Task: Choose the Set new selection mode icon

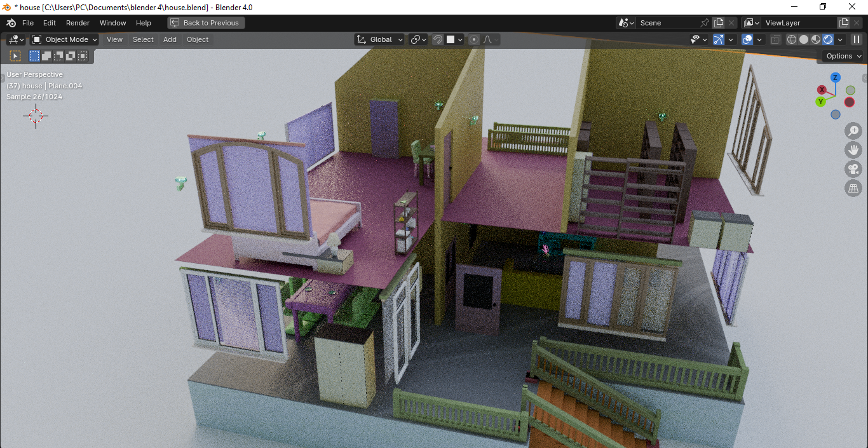Action: 34,56
